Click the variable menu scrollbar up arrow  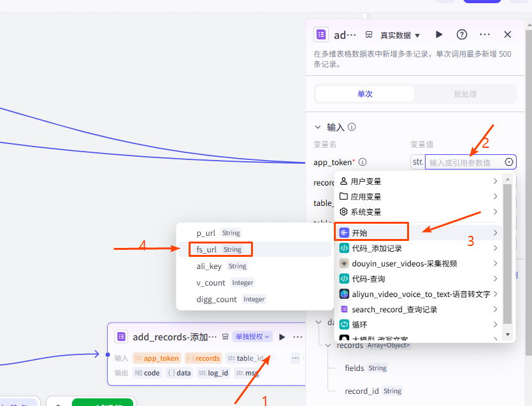click(x=508, y=179)
